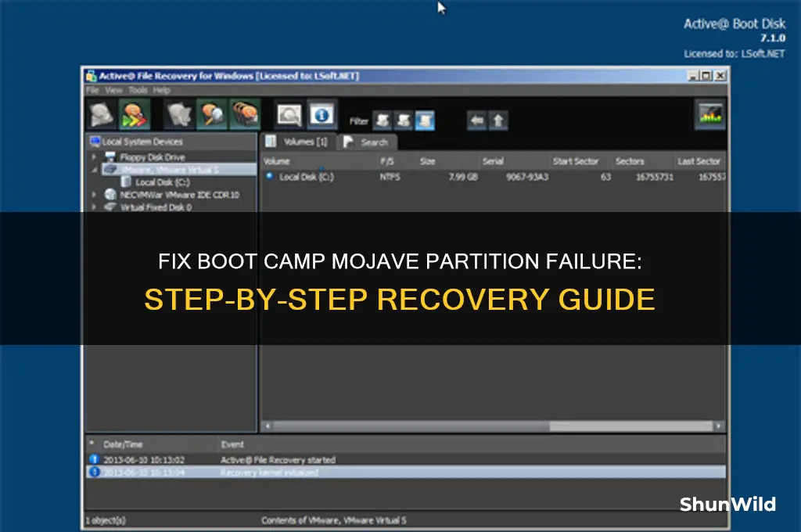Click the horizontal scrollbar thumb in volumes list
The image size is (801, 532).
click(x=631, y=426)
